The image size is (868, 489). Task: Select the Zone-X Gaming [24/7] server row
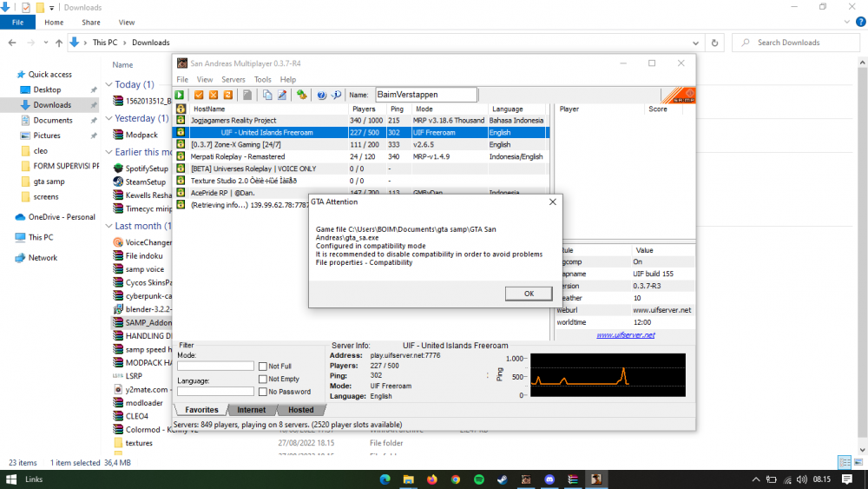click(362, 144)
